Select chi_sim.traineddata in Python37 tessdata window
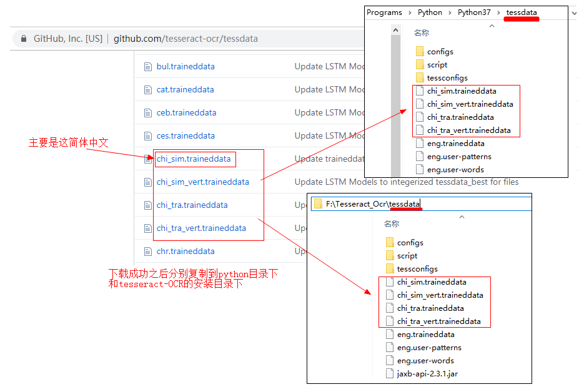The width and height of the screenshot is (579, 392). [x=462, y=91]
